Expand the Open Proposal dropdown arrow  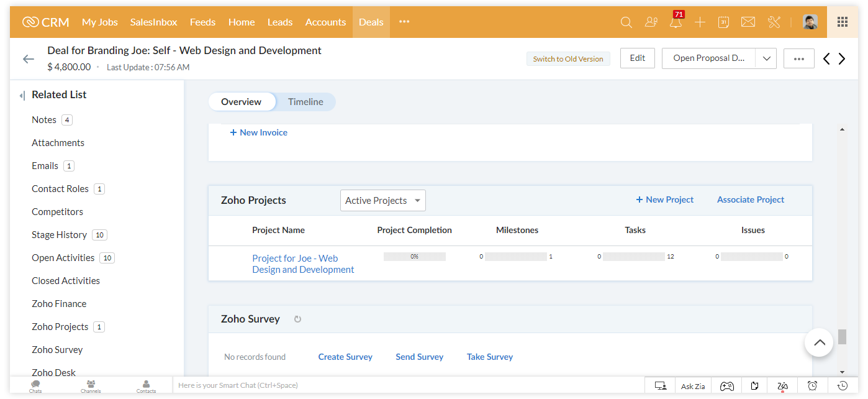coord(766,58)
